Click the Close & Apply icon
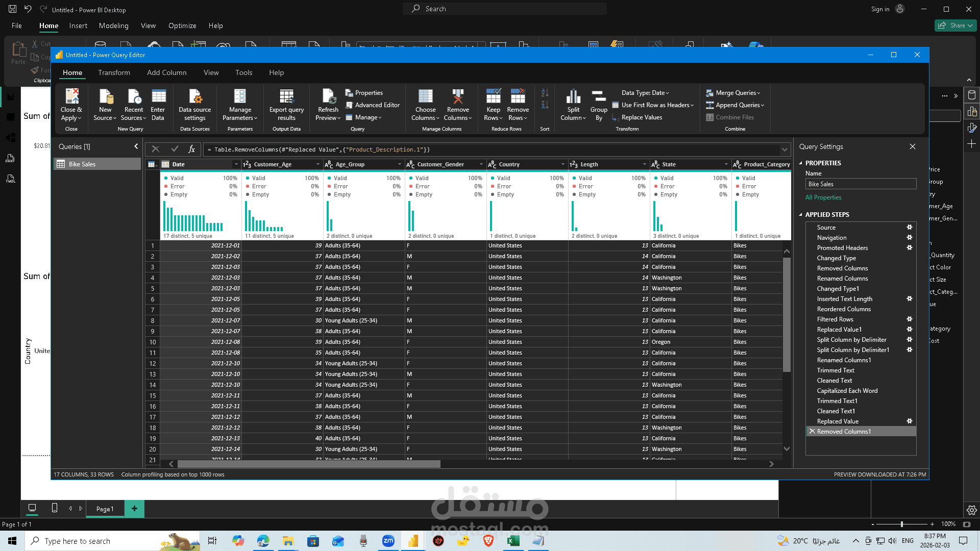980x551 pixels. point(71,96)
